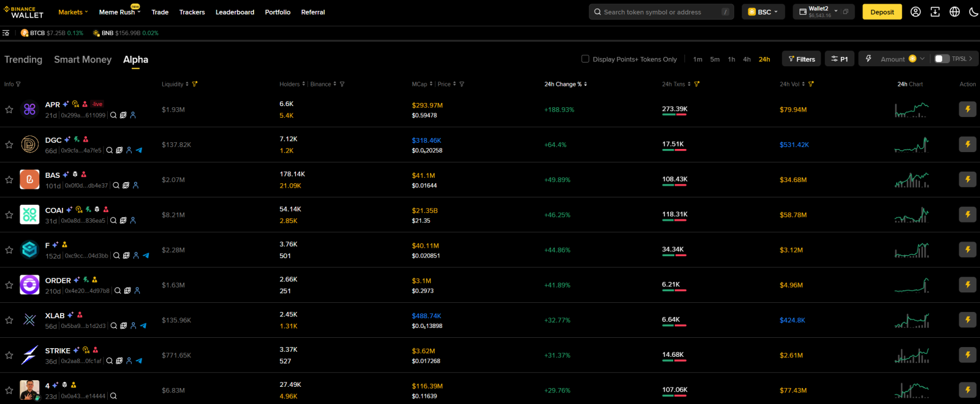Filter the Liquidity column
Viewport: 980px width, 404px height.
(x=195, y=84)
